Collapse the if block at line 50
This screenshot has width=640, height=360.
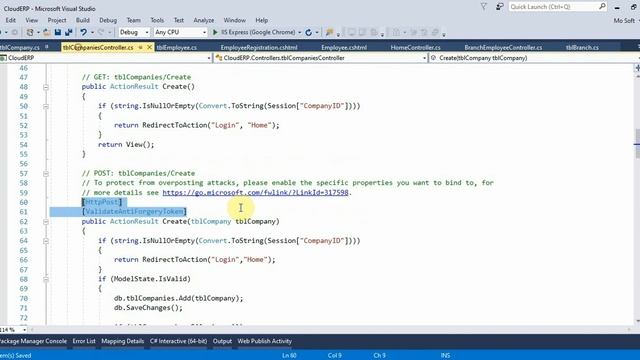46,106
